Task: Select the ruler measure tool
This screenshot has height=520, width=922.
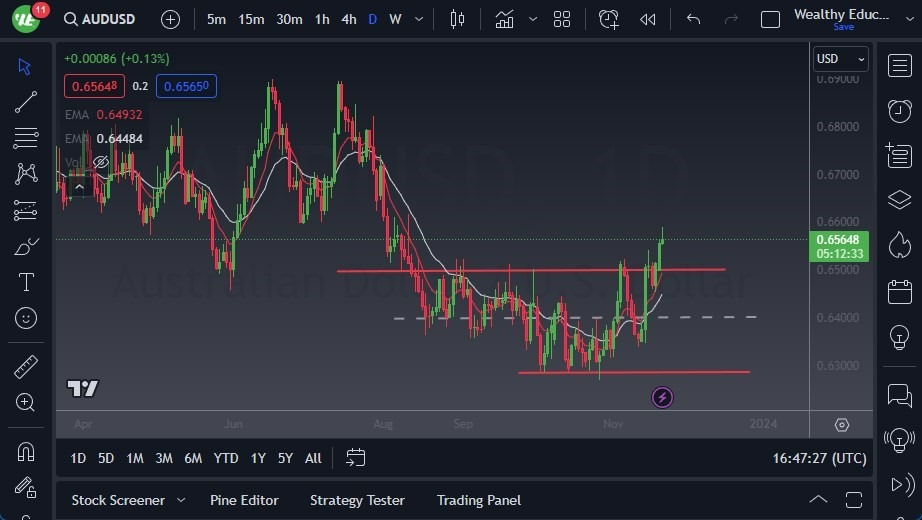Action: coord(25,366)
